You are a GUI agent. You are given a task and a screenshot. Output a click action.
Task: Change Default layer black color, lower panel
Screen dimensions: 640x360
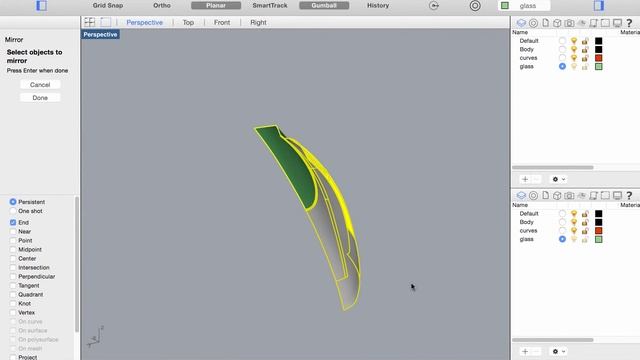[598, 213]
